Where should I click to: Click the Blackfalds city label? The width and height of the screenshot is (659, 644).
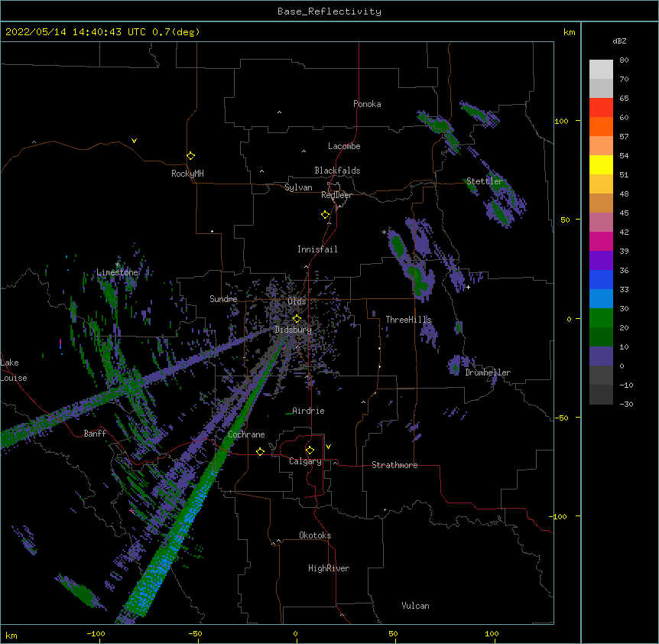point(337,171)
